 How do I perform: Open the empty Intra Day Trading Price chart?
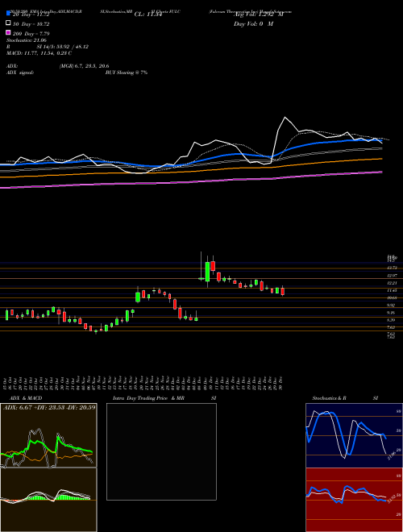click(161, 451)
